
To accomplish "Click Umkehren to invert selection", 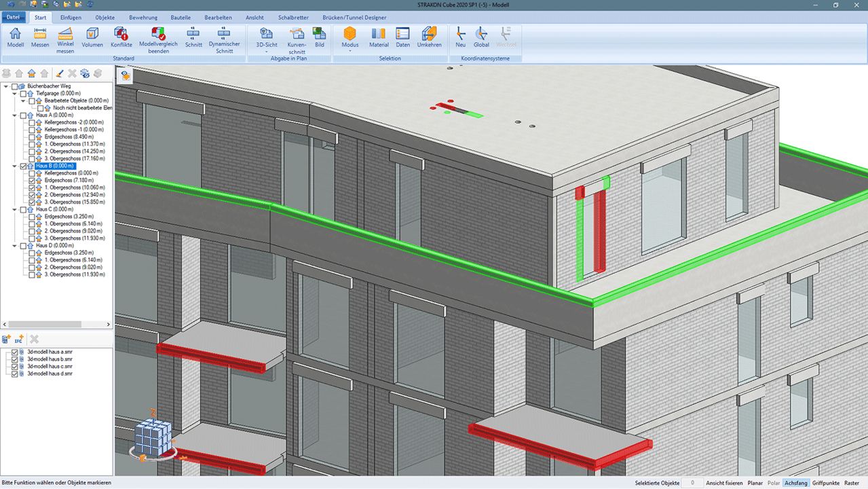I will pyautogui.click(x=429, y=37).
